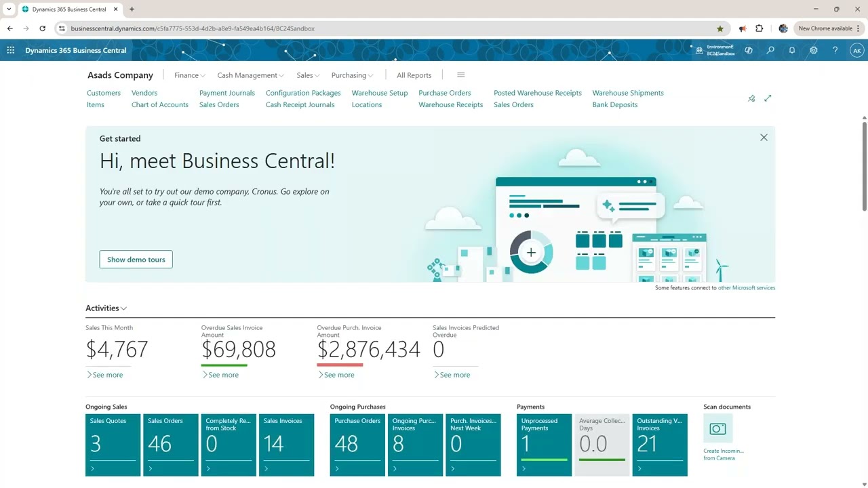Open Cash Receipt Journals
This screenshot has height=488, width=868.
300,104
